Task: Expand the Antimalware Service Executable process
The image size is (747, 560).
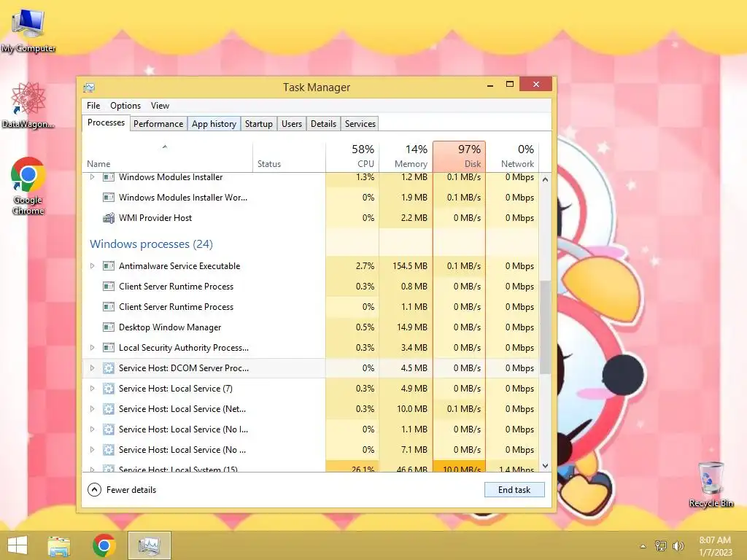Action: (93, 266)
